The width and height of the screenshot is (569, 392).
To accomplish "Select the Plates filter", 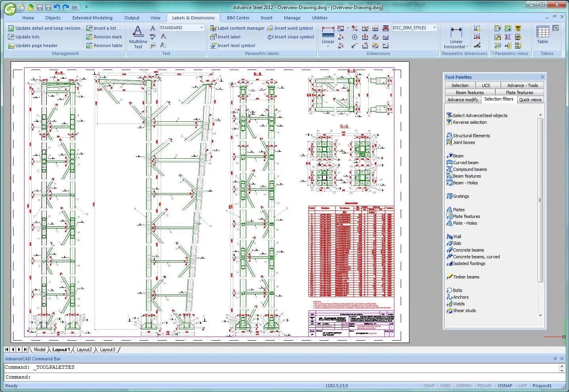I will pos(456,210).
